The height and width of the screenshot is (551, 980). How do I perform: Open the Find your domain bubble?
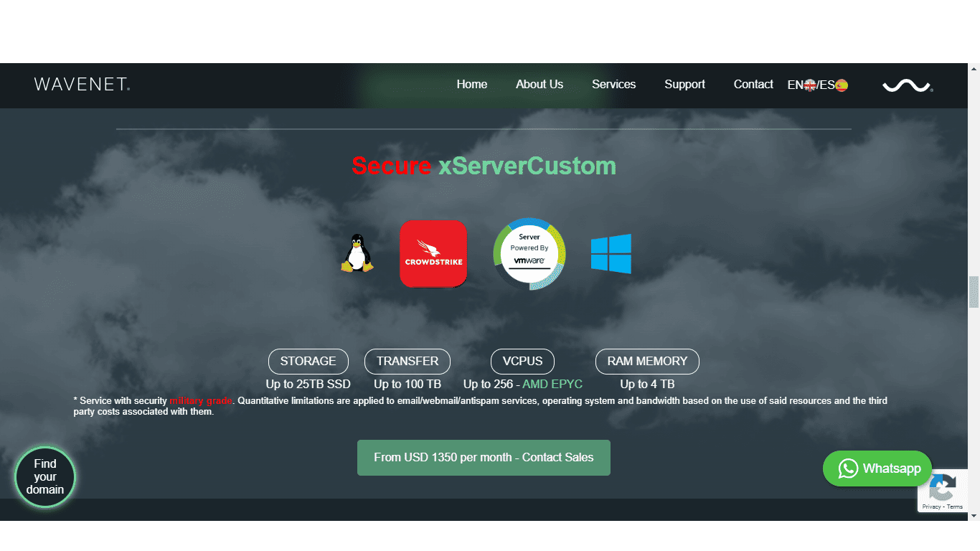click(45, 477)
